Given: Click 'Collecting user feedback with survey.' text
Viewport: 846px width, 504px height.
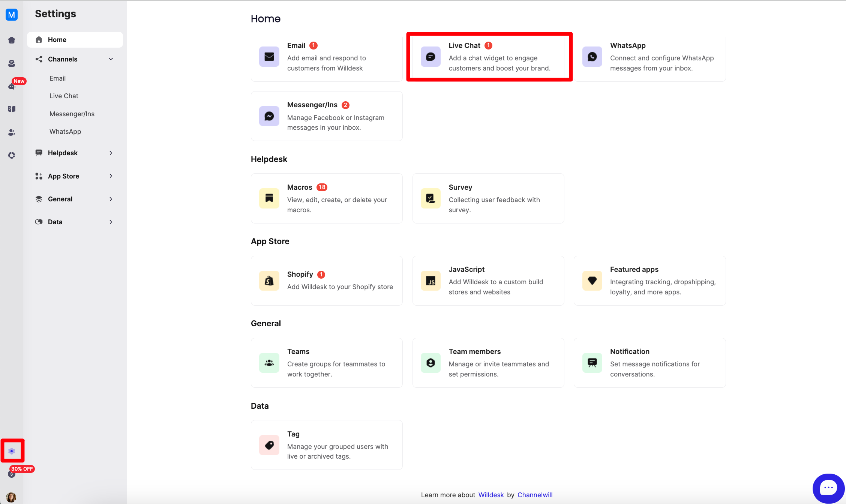Looking at the screenshot, I should click(x=494, y=205).
